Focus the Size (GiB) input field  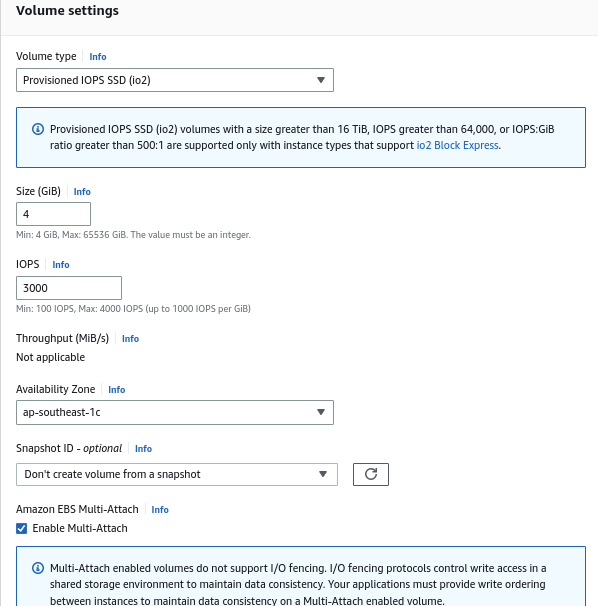(53, 214)
